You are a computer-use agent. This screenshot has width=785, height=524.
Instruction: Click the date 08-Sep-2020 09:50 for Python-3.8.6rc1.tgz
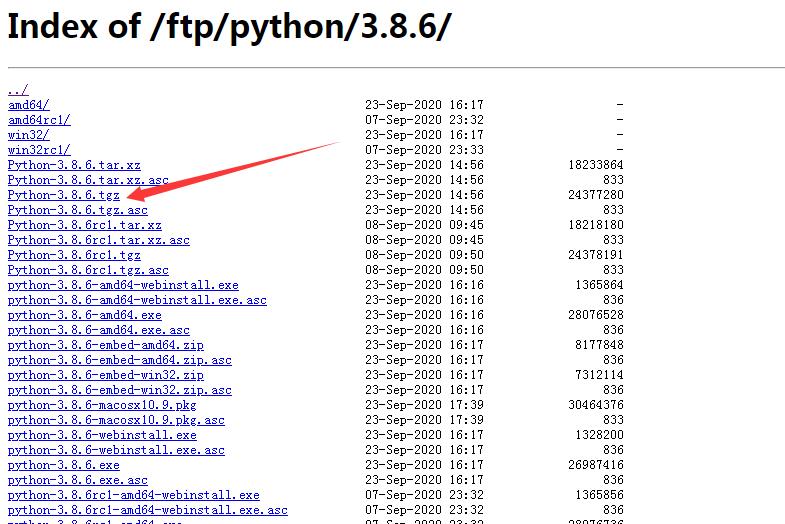tap(425, 255)
